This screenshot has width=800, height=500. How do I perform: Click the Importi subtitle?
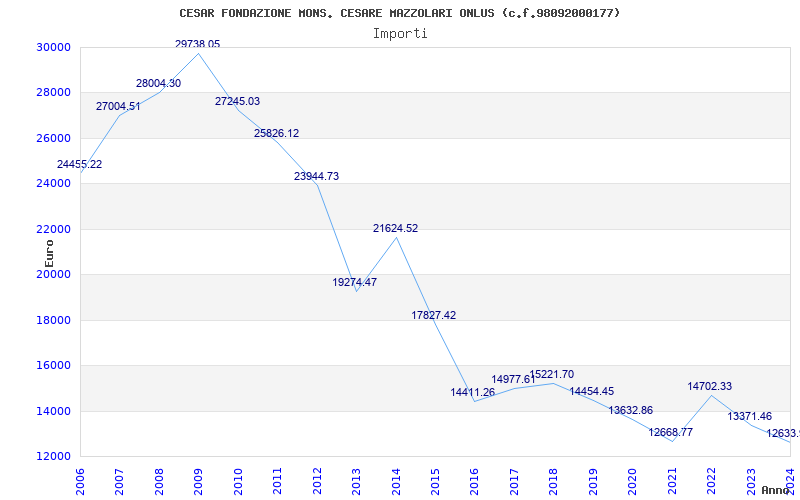(400, 34)
